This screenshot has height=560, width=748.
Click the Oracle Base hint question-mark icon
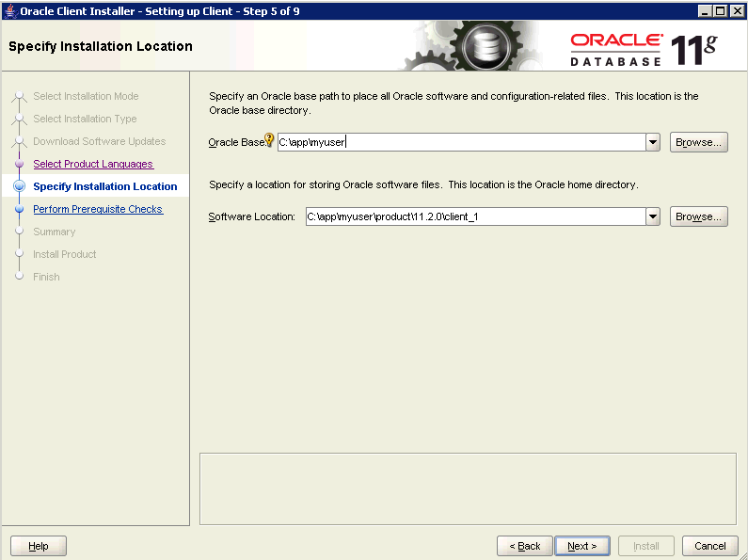(x=269, y=140)
